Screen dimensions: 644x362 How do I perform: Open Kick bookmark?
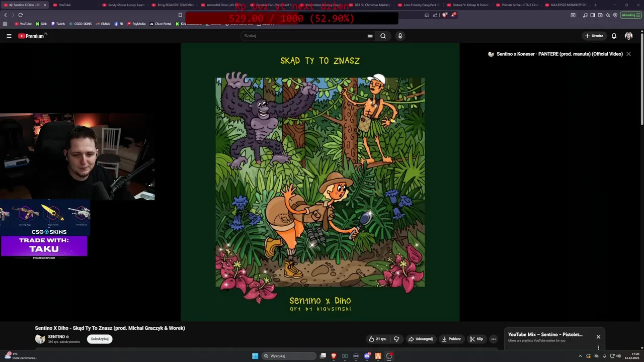tap(41, 24)
